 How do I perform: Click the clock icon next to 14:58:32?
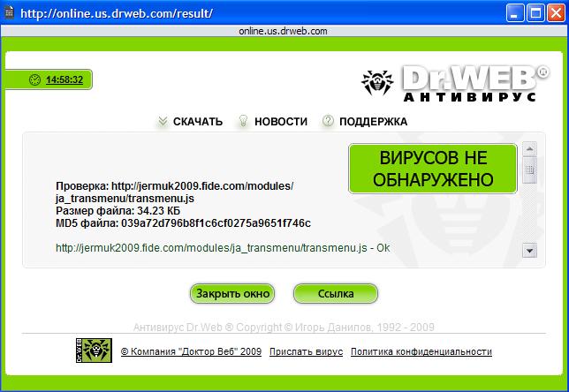click(34, 79)
